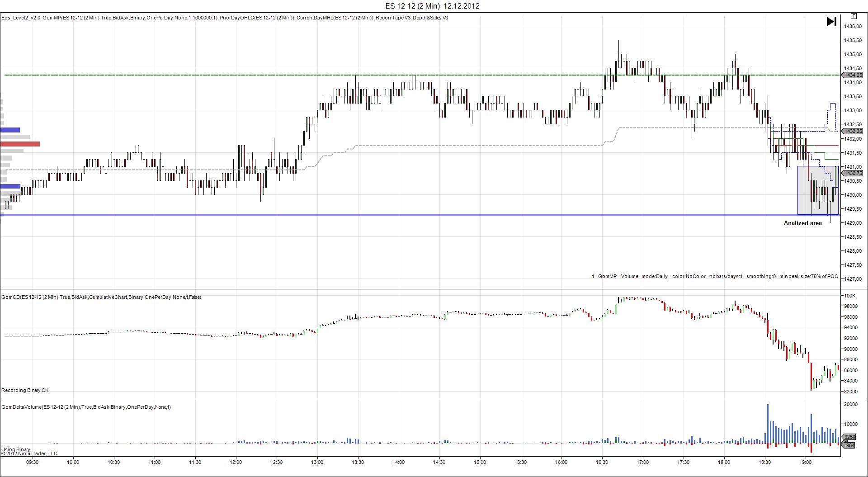Click the 1429,00 price axis label
The height and width of the screenshot is (477, 868).
coord(852,223)
